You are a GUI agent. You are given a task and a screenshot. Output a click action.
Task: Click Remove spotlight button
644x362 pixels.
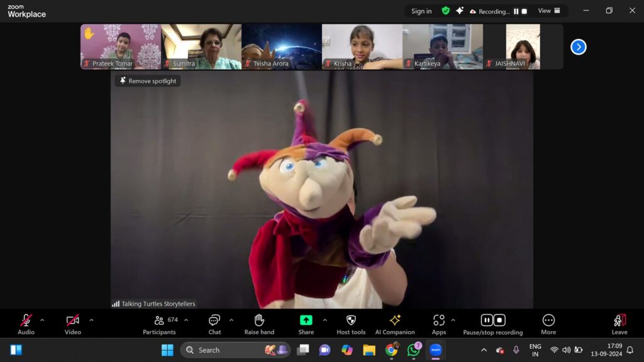coord(148,81)
